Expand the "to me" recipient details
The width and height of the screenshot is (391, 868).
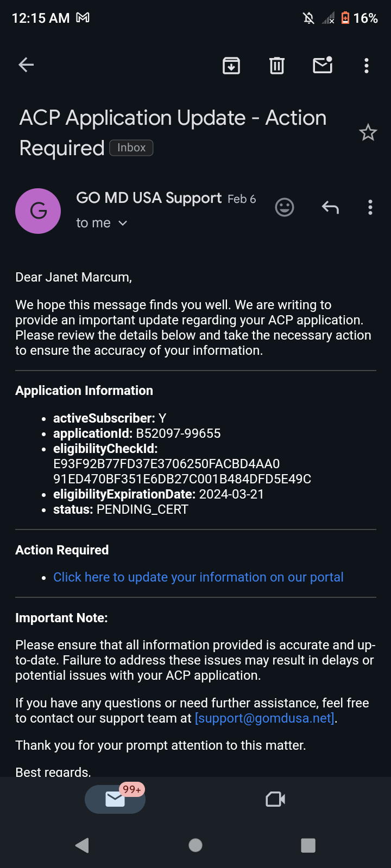point(102,223)
